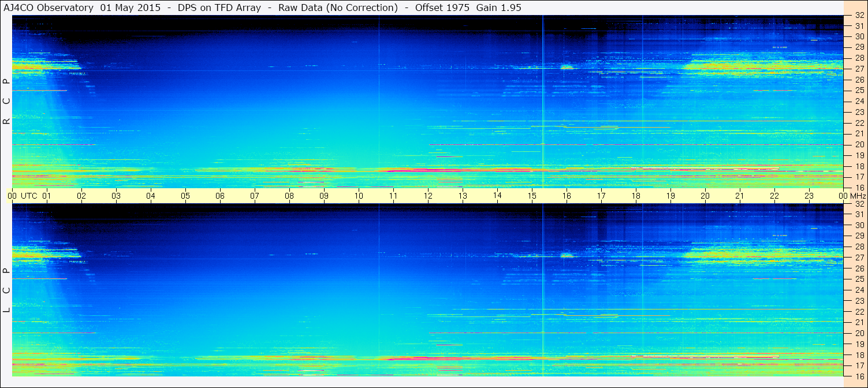Select hour 18 on the UTC axis
This screenshot has width=868, height=388.
click(636, 196)
